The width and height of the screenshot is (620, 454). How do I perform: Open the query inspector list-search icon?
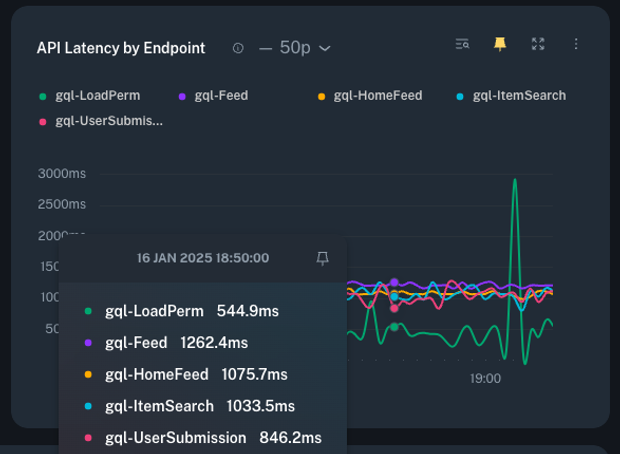[462, 44]
